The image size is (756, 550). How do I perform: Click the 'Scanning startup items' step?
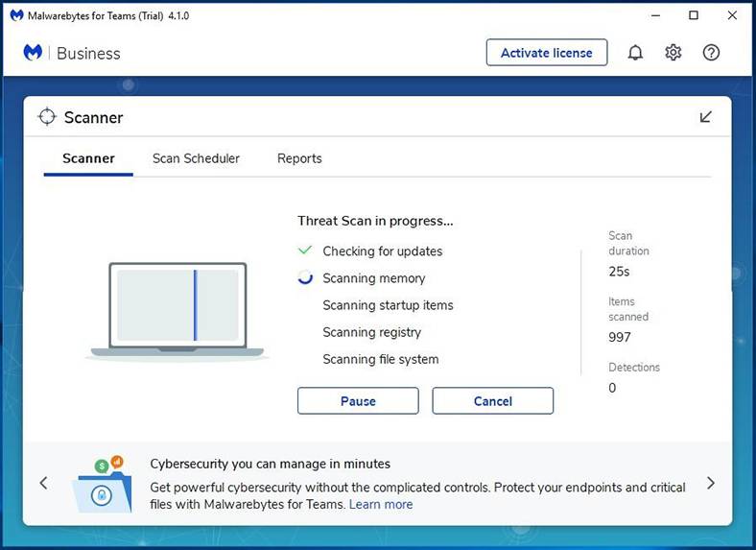(x=388, y=305)
